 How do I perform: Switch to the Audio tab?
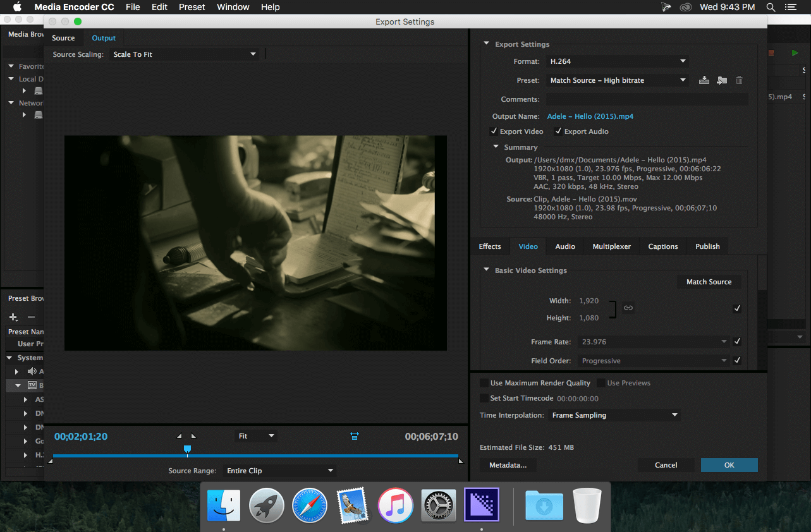(564, 246)
